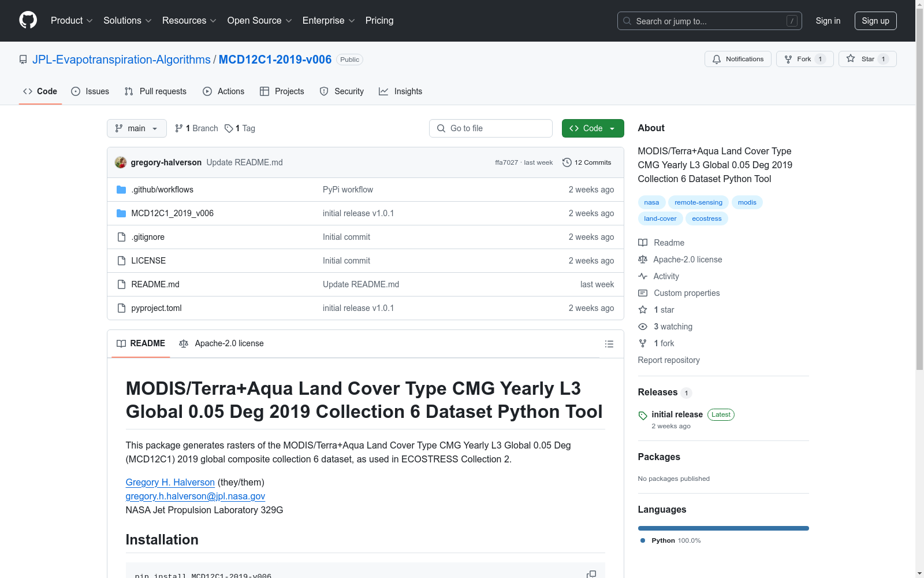924x578 pixels.
Task: Click the modis topic tag
Action: pyautogui.click(x=747, y=202)
